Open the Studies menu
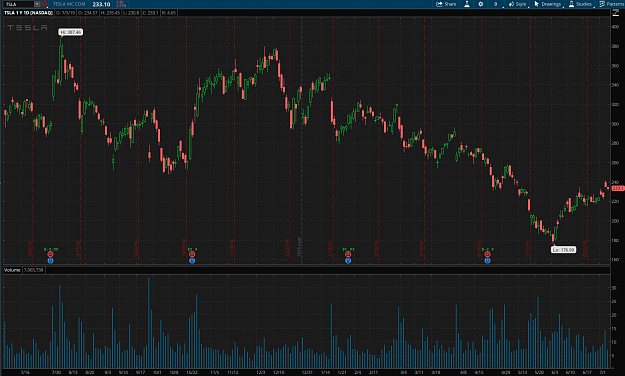This screenshot has height=376, width=625. [580, 4]
